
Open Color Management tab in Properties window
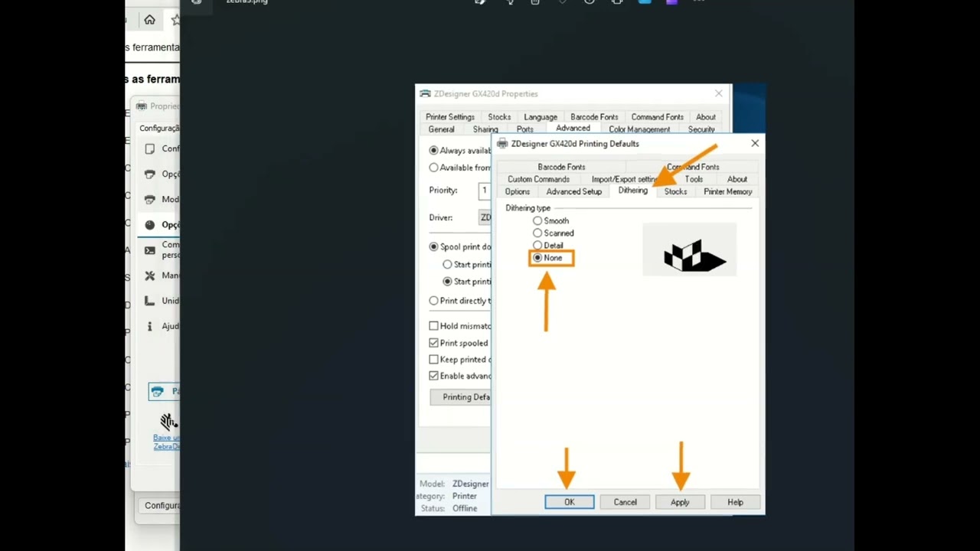point(639,129)
